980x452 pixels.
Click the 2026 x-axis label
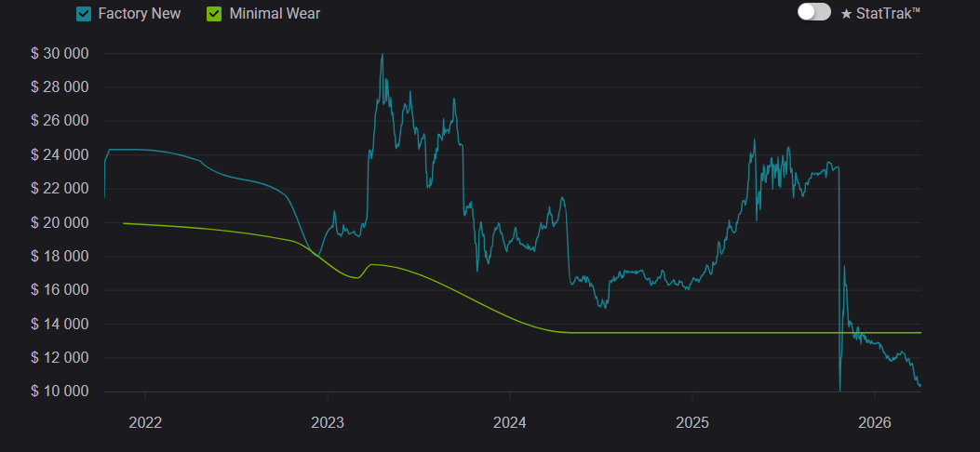(x=875, y=422)
